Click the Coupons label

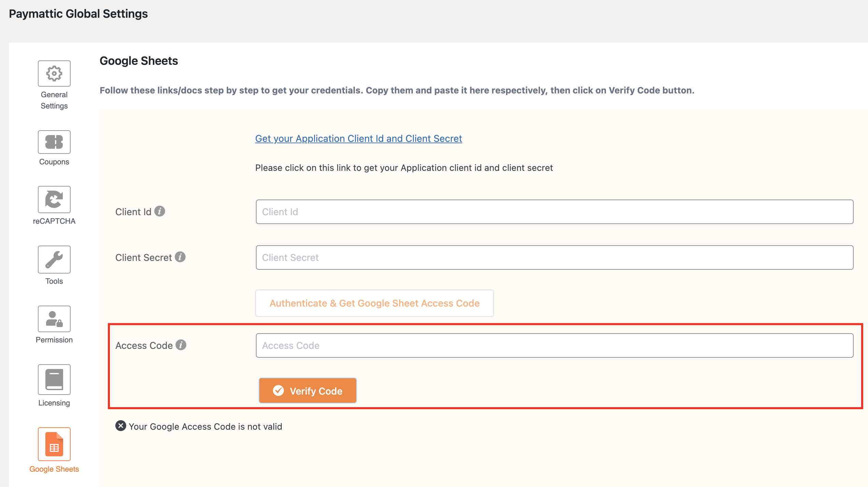(54, 162)
